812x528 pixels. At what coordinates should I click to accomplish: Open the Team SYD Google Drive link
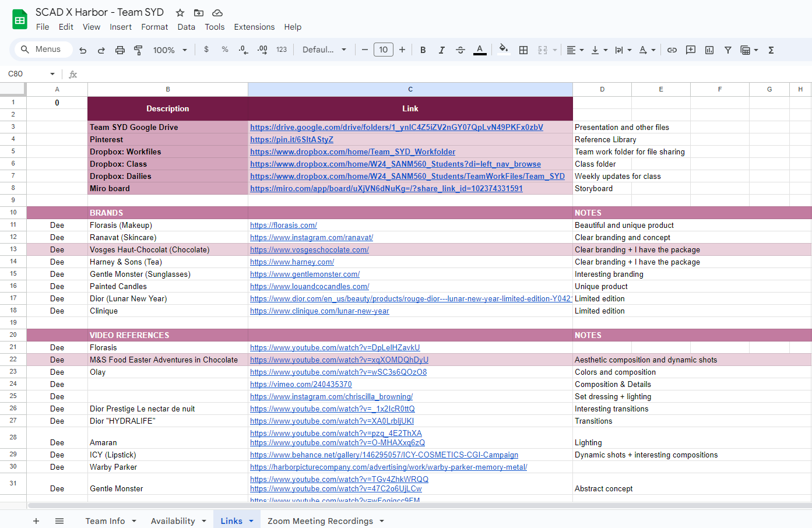coord(396,127)
